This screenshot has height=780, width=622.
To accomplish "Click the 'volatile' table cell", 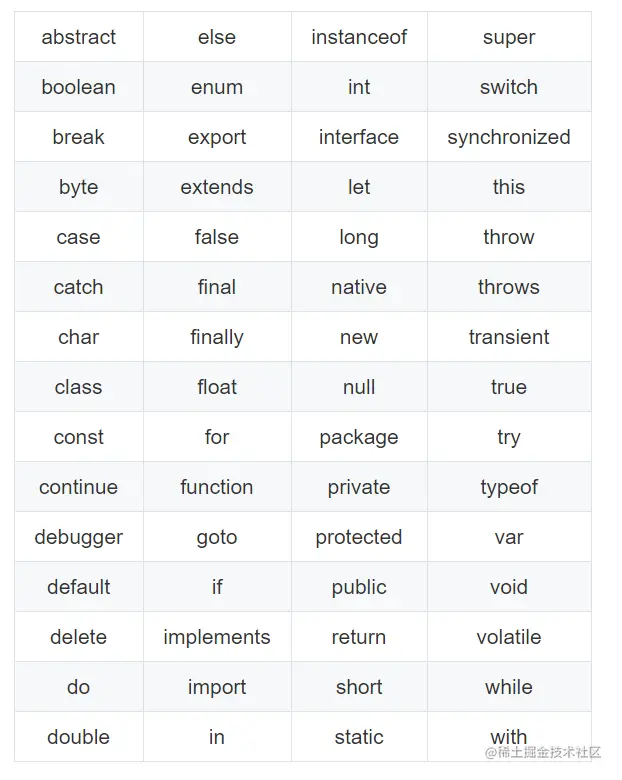I will (508, 637).
